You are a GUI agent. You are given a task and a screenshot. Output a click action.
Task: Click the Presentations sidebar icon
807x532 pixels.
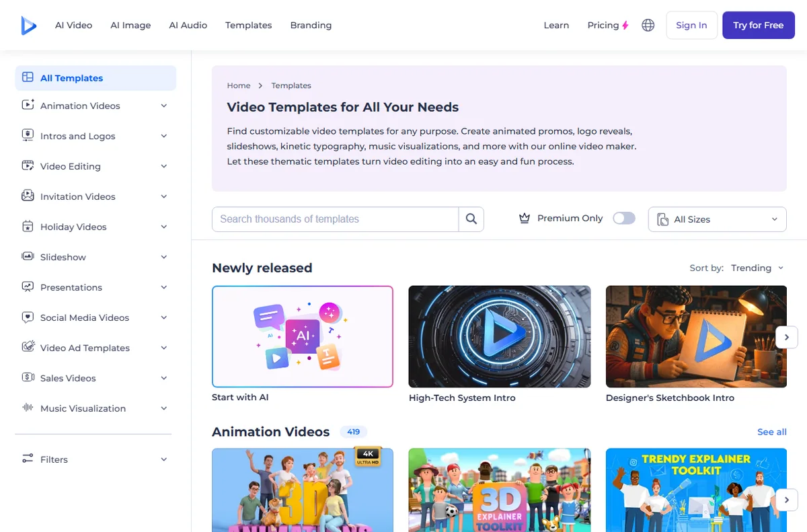[28, 287]
